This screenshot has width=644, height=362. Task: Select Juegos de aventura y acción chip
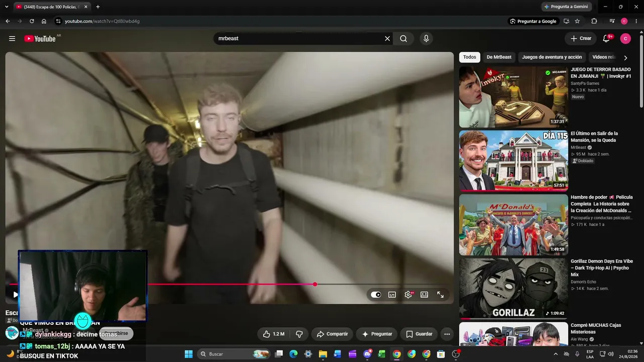click(552, 57)
